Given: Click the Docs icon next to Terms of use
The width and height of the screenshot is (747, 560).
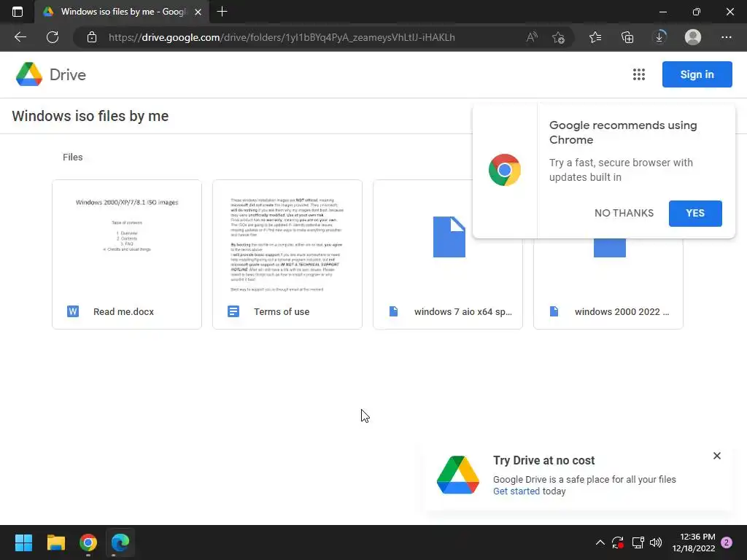Looking at the screenshot, I should 233,311.
